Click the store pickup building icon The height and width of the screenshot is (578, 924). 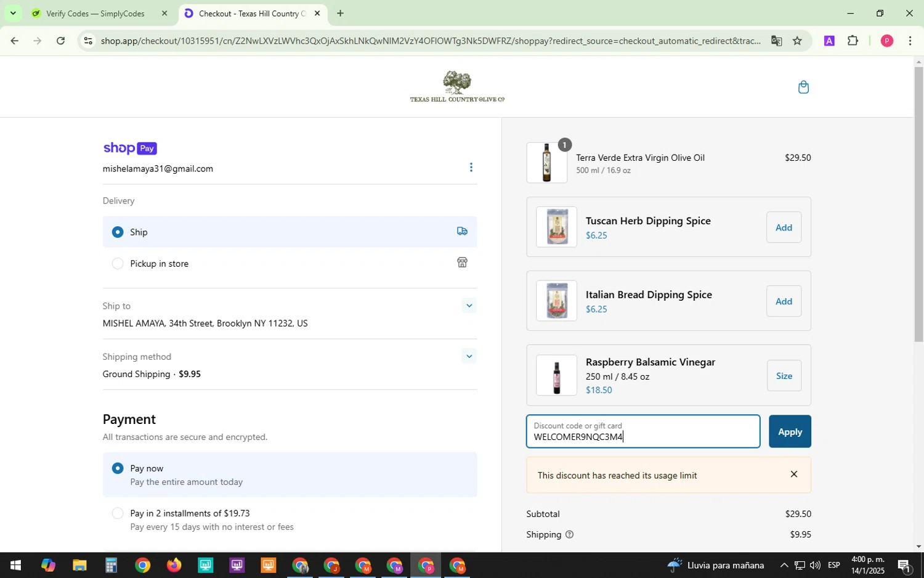tap(462, 263)
